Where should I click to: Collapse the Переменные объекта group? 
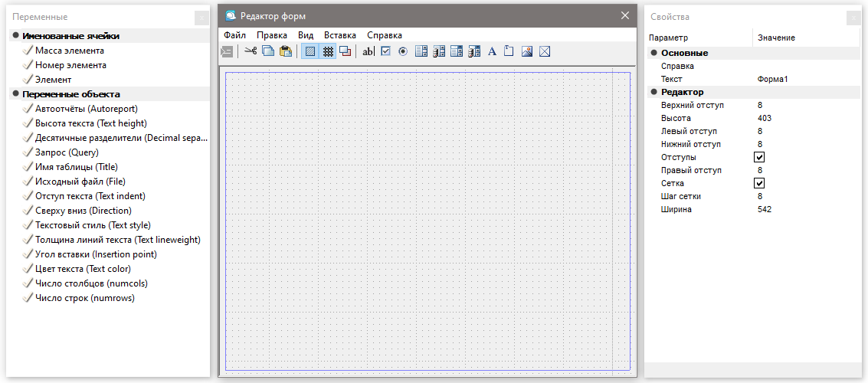tap(15, 94)
